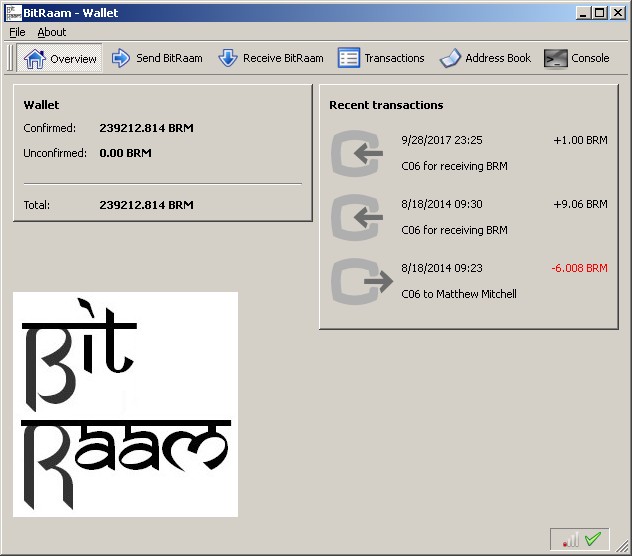
Task: Open the Overview tab
Action: coord(61,58)
